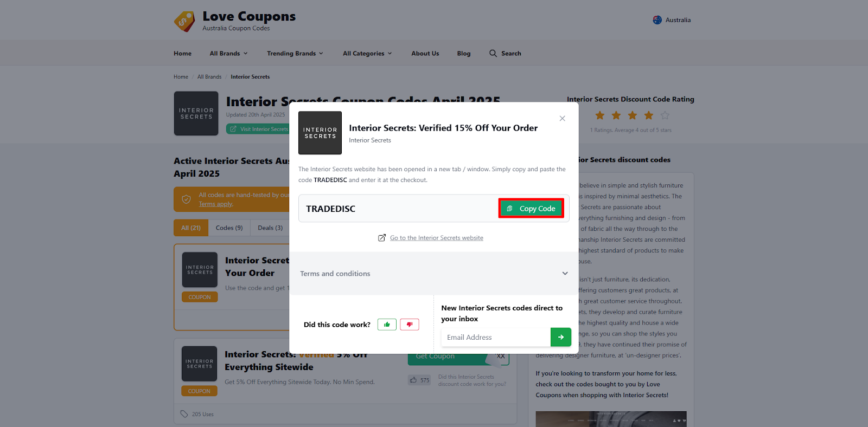Click the Australia flag icon

click(x=658, y=20)
